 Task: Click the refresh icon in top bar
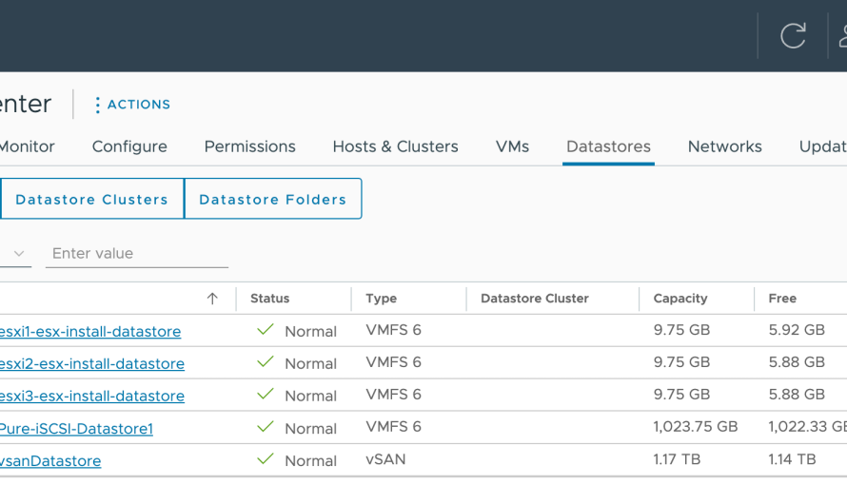point(793,36)
